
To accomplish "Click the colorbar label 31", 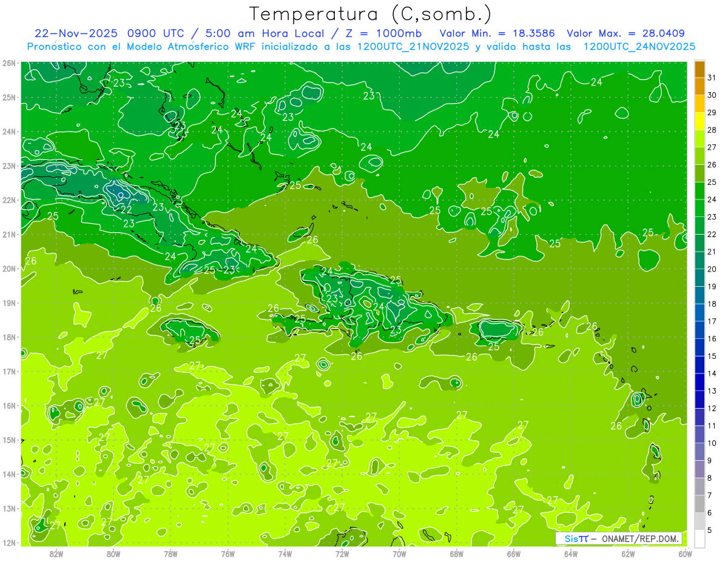I will pos(712,78).
